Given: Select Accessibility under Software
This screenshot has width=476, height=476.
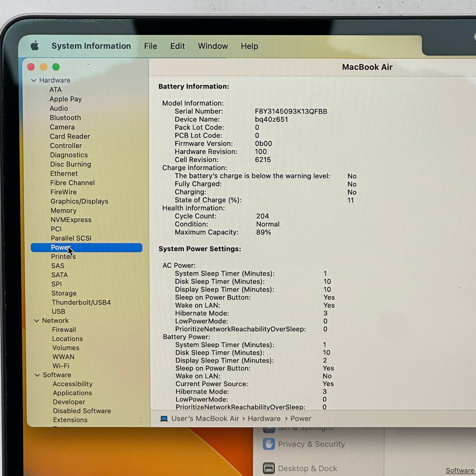Looking at the screenshot, I should (73, 384).
